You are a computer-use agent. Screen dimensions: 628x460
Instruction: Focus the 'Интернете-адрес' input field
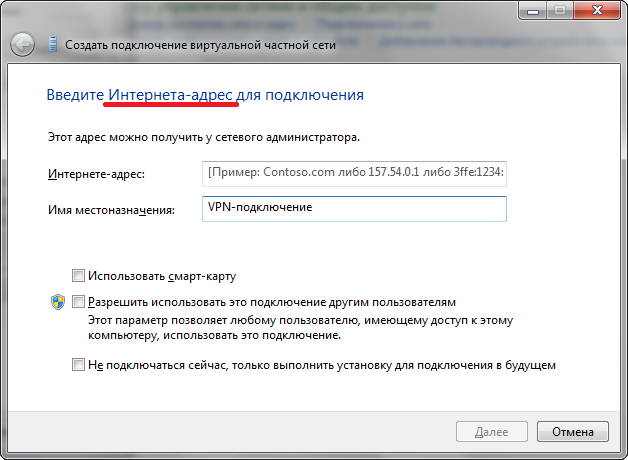(x=354, y=173)
